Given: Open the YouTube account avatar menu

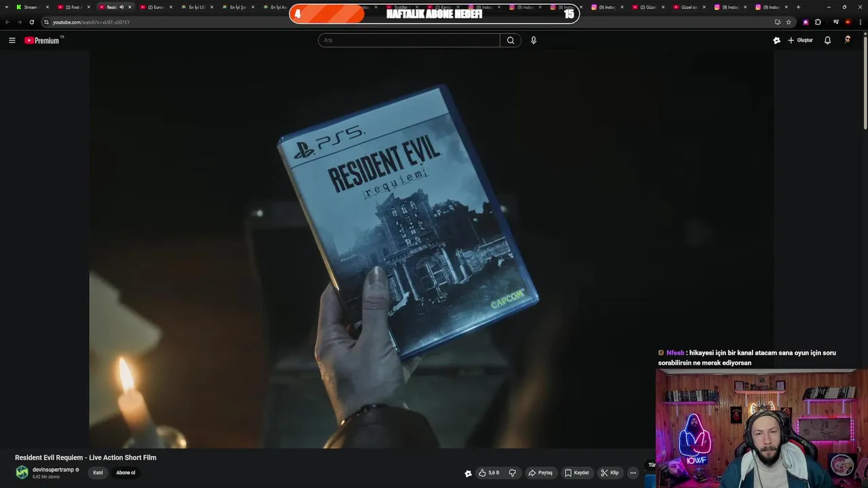Looking at the screenshot, I should [x=847, y=40].
